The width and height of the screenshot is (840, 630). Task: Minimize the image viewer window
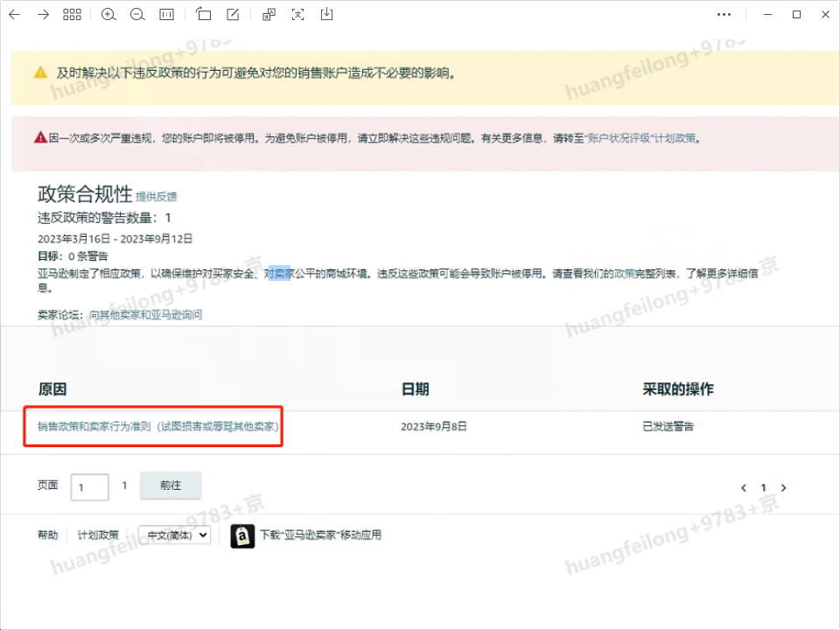pyautogui.click(x=767, y=15)
